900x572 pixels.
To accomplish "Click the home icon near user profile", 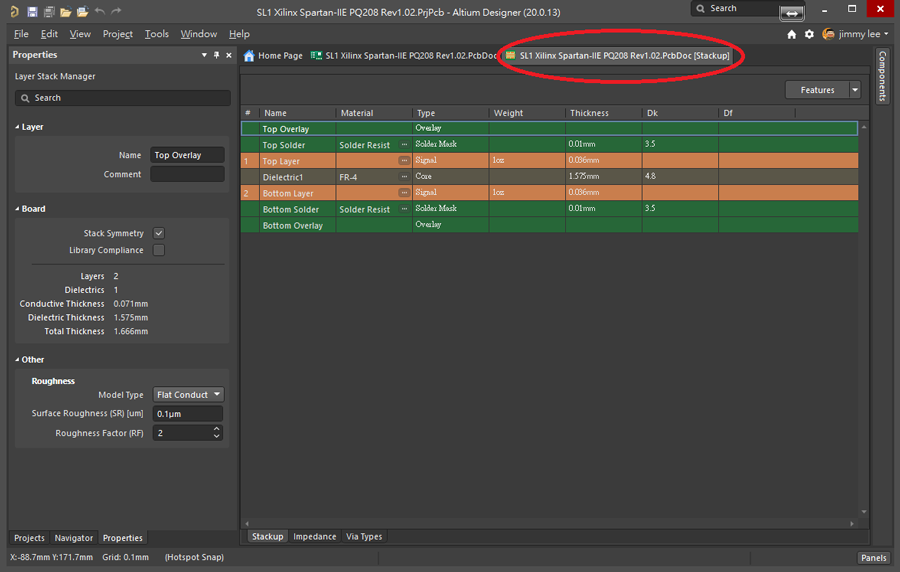I will (792, 34).
